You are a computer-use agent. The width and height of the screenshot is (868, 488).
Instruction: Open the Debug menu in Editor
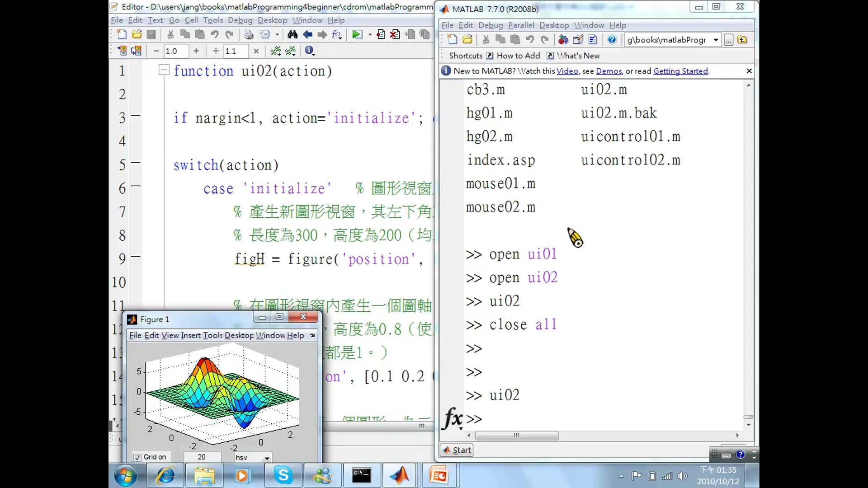click(240, 20)
